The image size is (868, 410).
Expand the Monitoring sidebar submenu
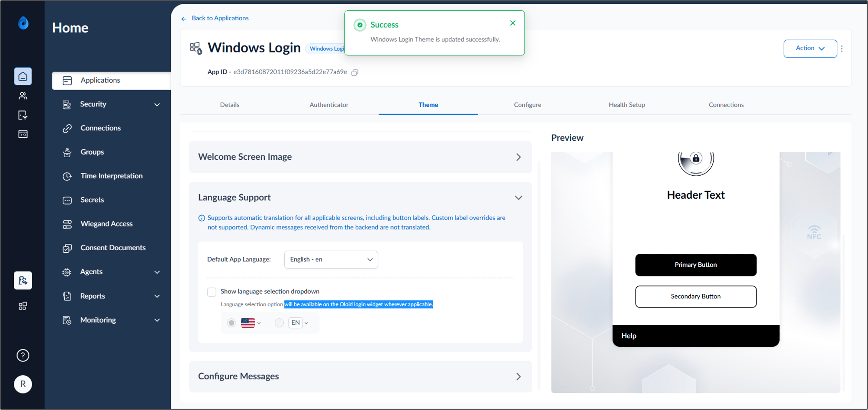(157, 320)
